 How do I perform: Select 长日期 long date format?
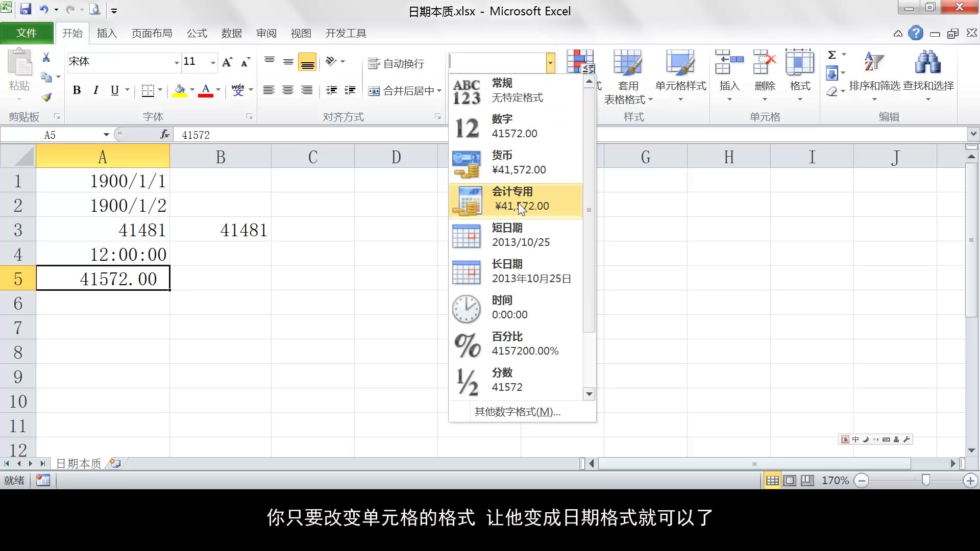point(516,271)
